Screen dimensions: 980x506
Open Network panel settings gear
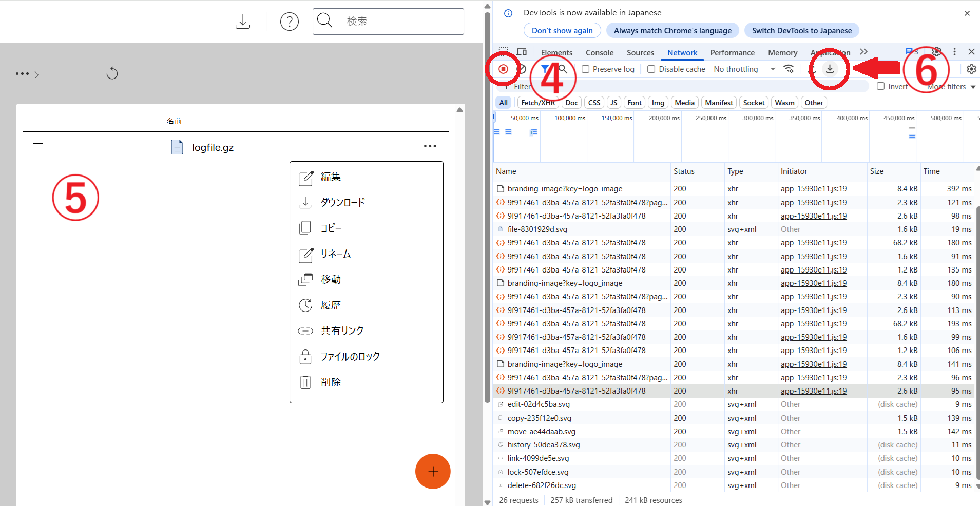coord(971,69)
